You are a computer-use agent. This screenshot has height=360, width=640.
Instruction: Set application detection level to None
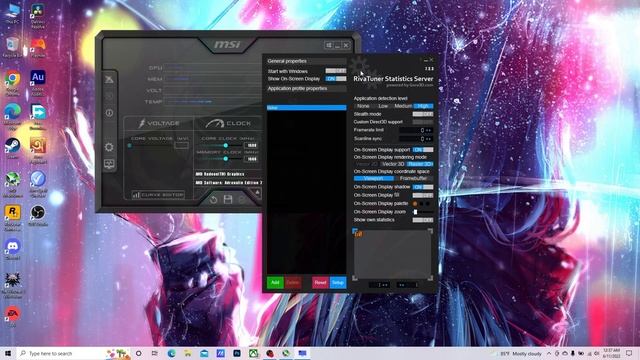363,106
